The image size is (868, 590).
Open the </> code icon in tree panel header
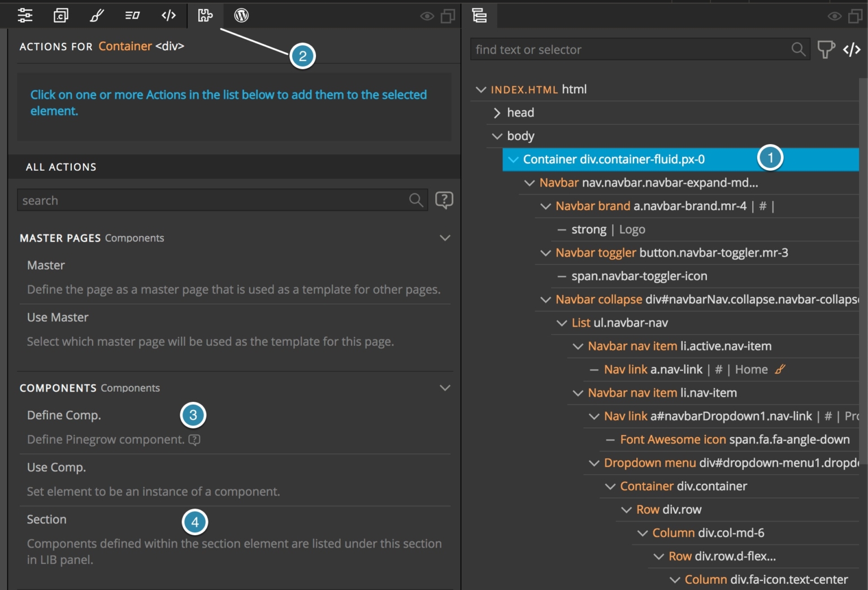coord(852,50)
